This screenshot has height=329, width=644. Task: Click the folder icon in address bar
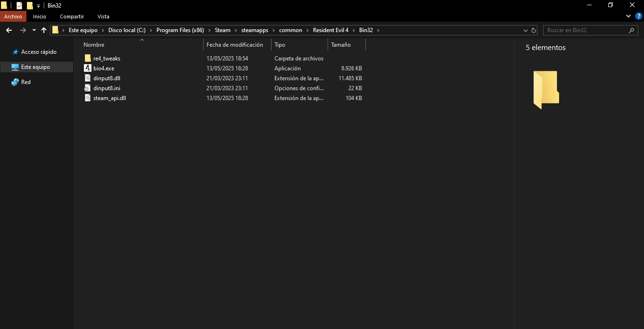pyautogui.click(x=56, y=30)
